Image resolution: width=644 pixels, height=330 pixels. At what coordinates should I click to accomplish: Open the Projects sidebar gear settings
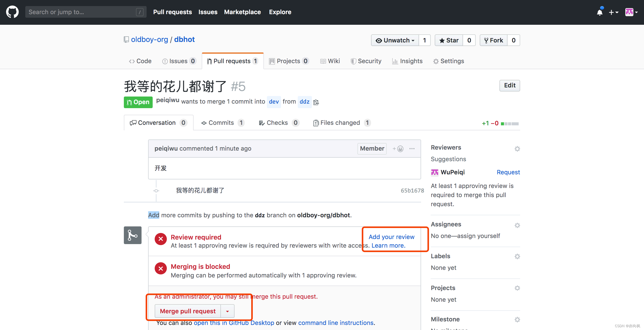click(x=517, y=288)
